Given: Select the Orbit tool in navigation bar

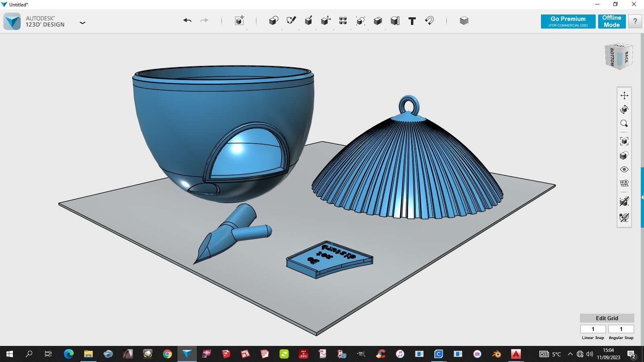Looking at the screenshot, I should pos(624,109).
